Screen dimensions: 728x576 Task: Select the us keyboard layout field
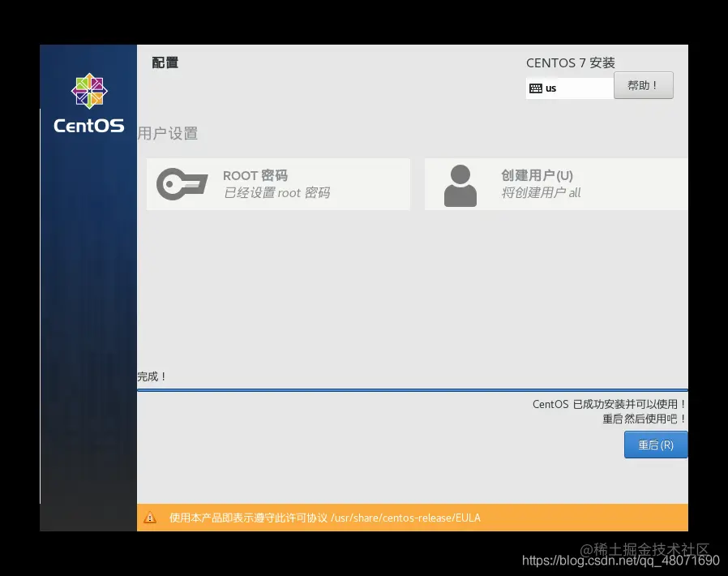tap(570, 88)
